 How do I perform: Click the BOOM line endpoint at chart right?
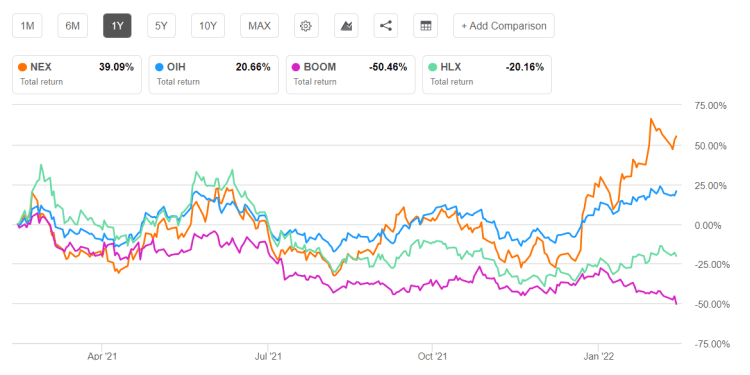point(676,303)
